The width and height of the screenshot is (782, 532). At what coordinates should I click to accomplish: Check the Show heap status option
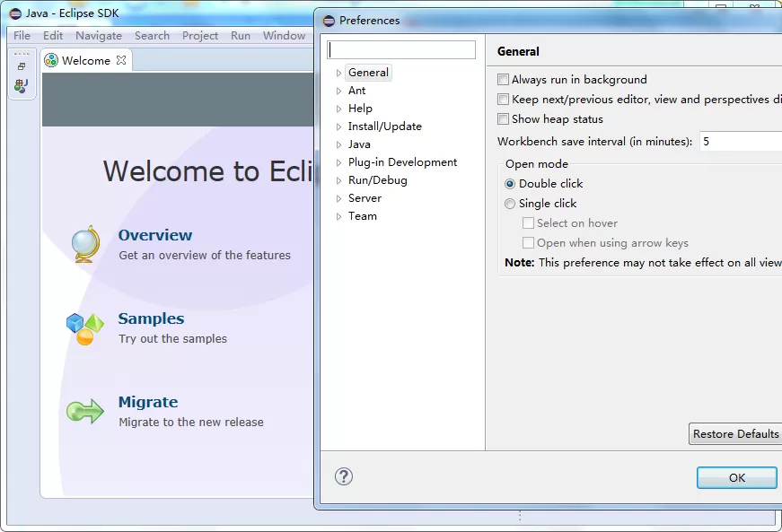click(503, 119)
